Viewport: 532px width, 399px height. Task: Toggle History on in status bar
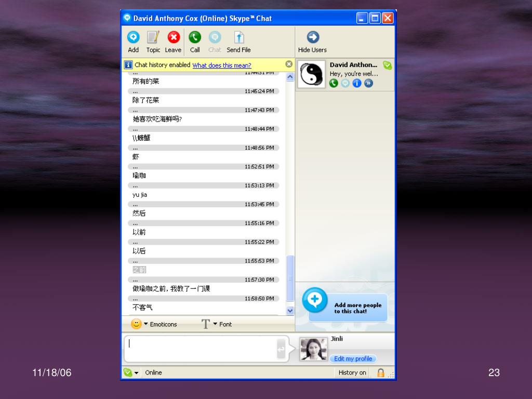(352, 373)
